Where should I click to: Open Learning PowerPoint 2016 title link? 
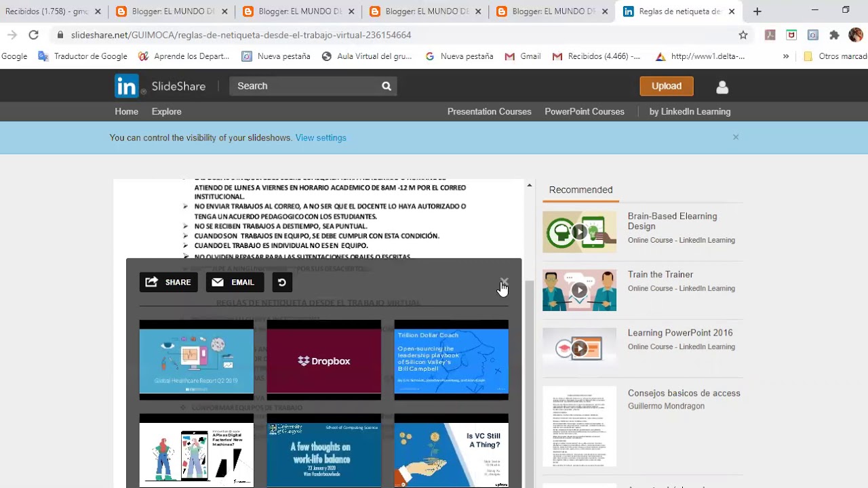680,333
